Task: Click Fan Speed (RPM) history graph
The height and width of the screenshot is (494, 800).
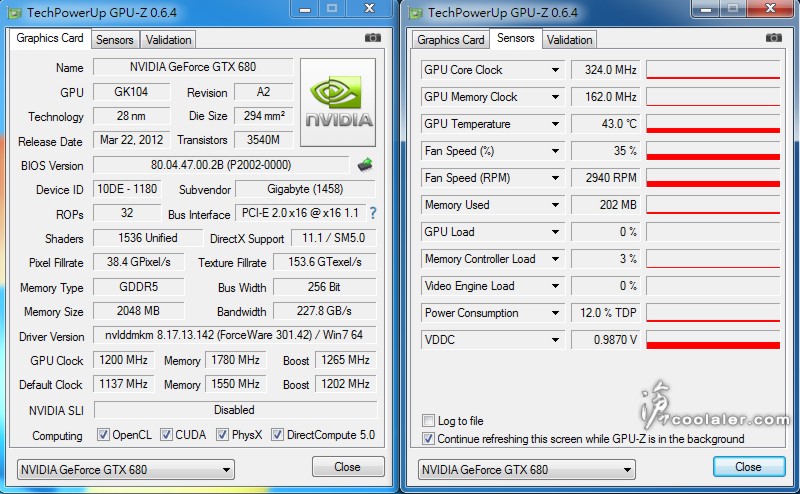Action: tap(713, 178)
